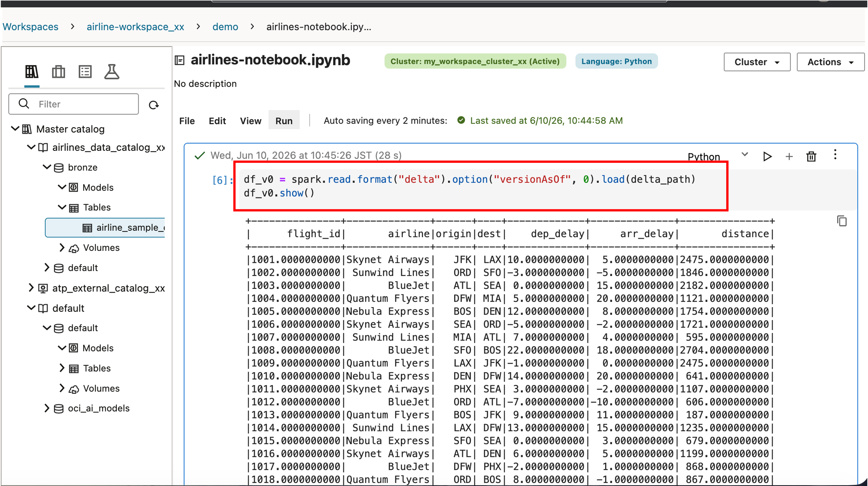Open the Run menu
Viewport: 868px width, 486px height.
[284, 120]
